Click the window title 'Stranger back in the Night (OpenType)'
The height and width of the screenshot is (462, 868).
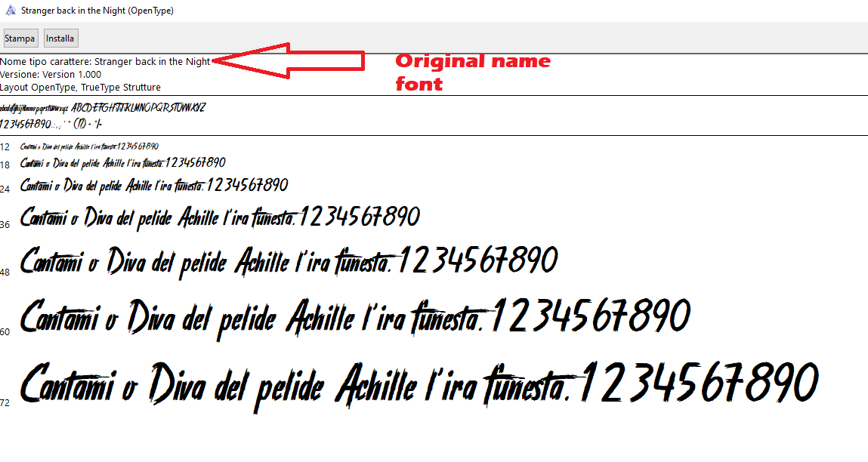[x=97, y=11]
